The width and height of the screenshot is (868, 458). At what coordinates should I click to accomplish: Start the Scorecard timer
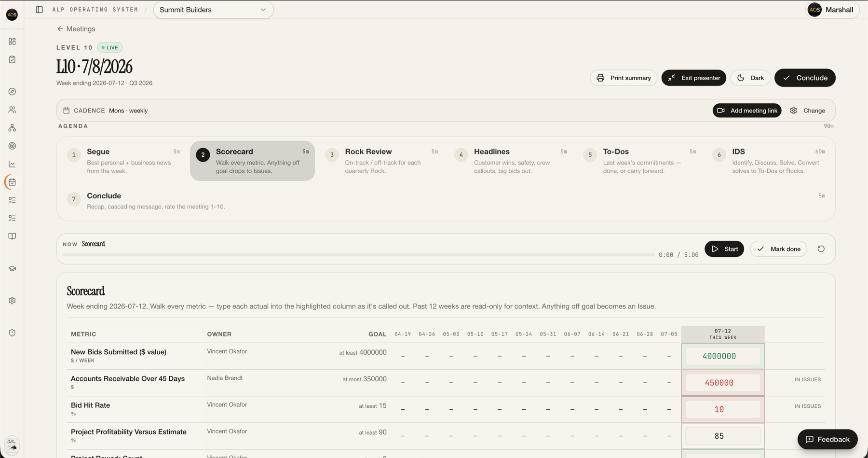pyautogui.click(x=724, y=249)
